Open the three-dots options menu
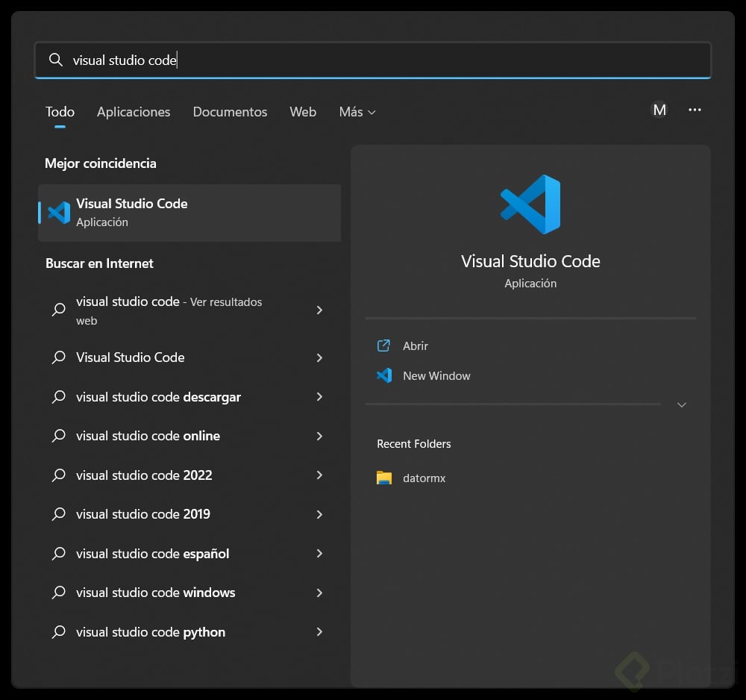Screen dimensions: 746x700 coord(695,110)
